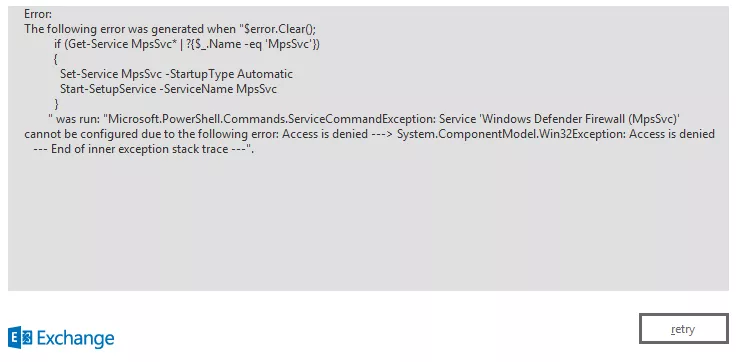Click the Set-Service MpsSvc command line
The height and width of the screenshot is (362, 736).
[176, 74]
